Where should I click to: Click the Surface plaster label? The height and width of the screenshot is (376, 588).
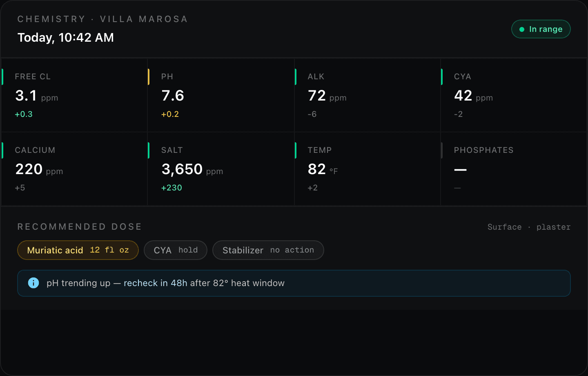click(529, 227)
